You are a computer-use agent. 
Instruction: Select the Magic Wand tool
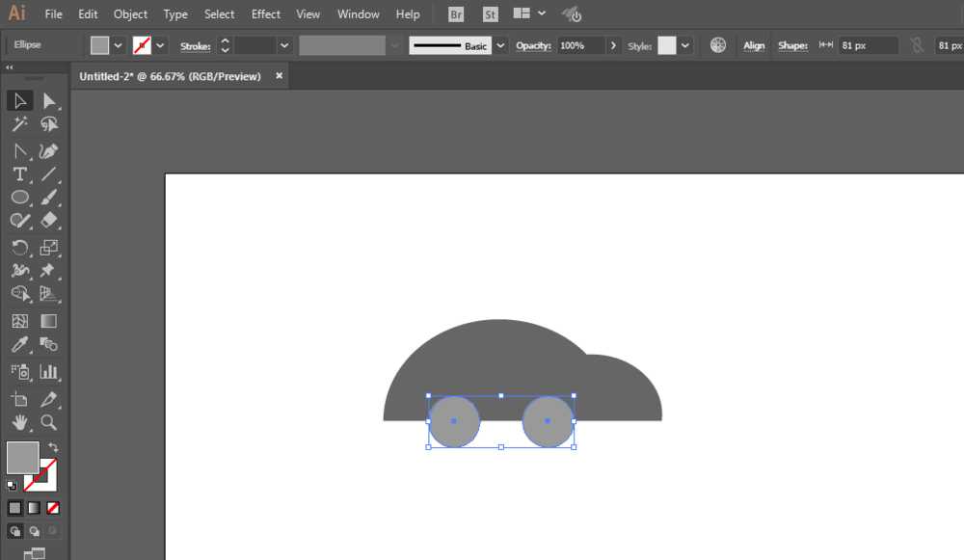click(x=19, y=125)
